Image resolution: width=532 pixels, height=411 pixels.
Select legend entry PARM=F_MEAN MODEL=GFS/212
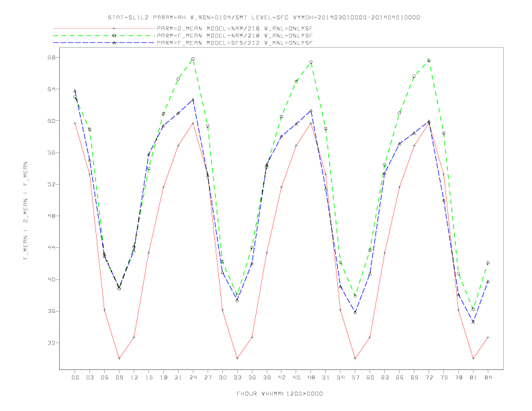coord(234,43)
